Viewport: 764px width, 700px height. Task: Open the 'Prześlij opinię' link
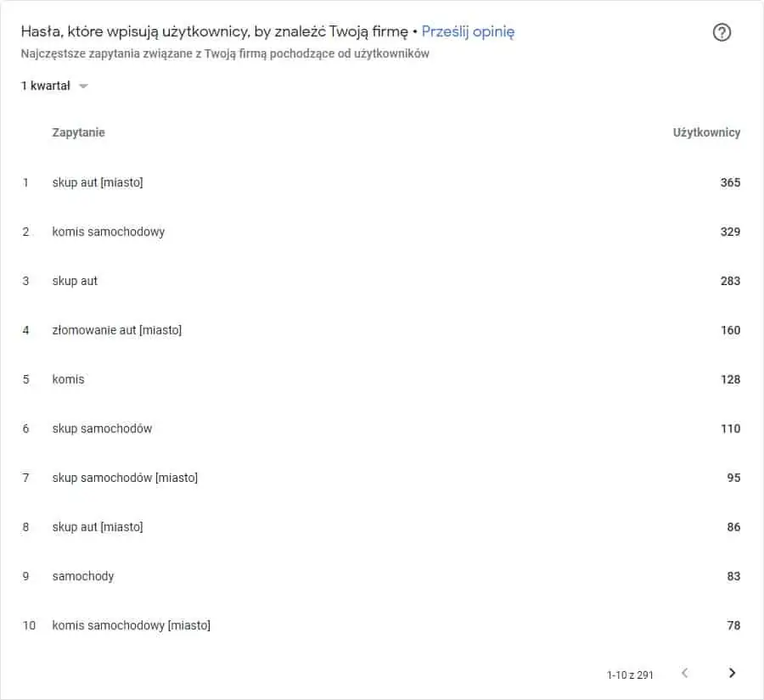pos(468,31)
